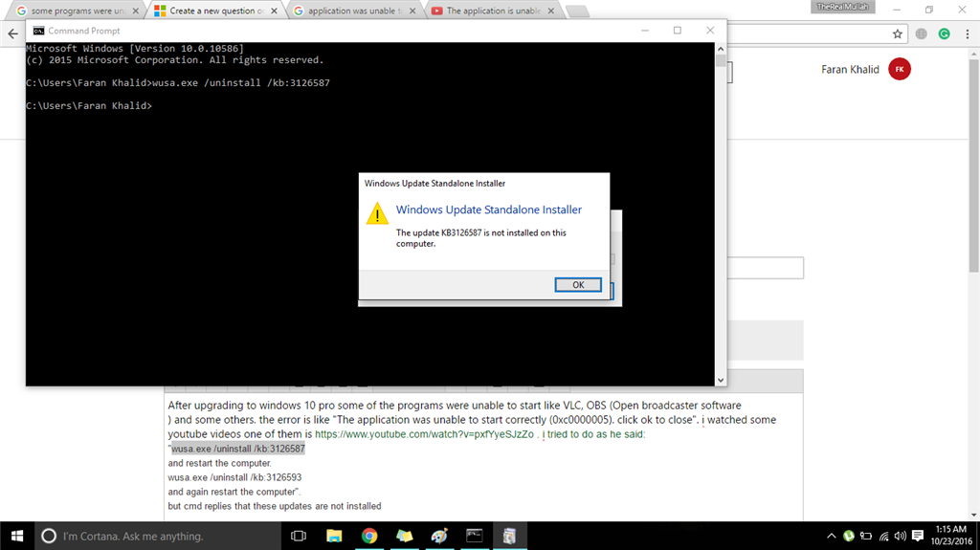Image resolution: width=980 pixels, height=550 pixels.
Task: Click the 'wusa.exe /uninstall /kb:3126593' line
Action: [234, 477]
